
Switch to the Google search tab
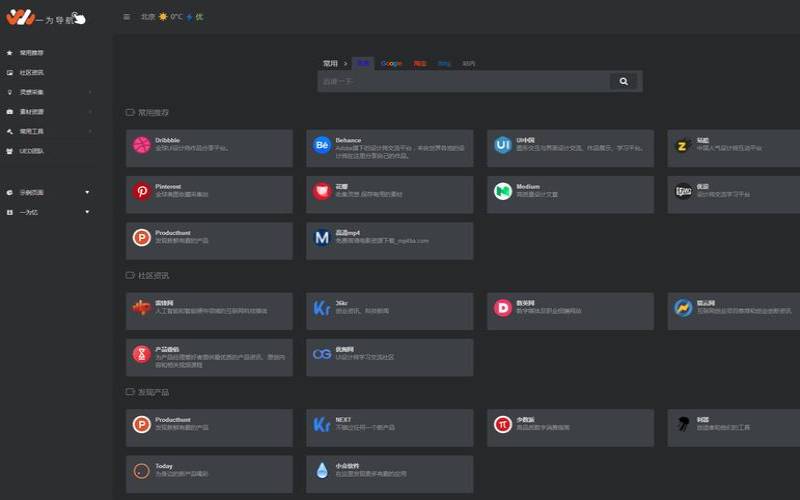pyautogui.click(x=391, y=63)
